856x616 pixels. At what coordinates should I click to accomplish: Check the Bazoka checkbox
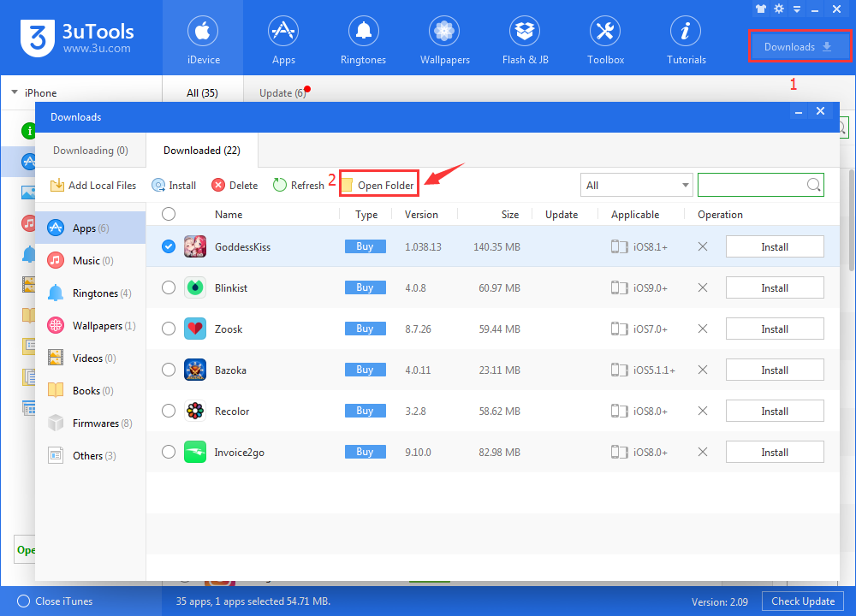(x=169, y=370)
